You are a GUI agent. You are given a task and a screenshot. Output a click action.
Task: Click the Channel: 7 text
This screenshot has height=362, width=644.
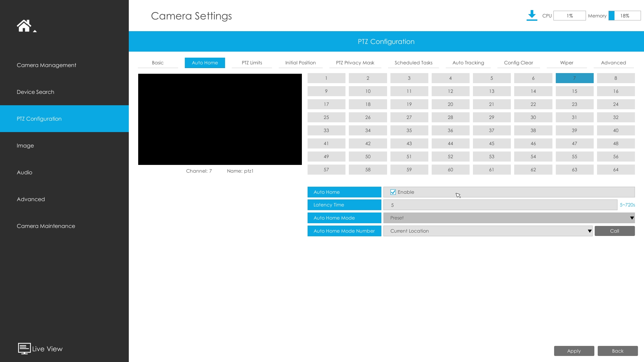(199, 171)
